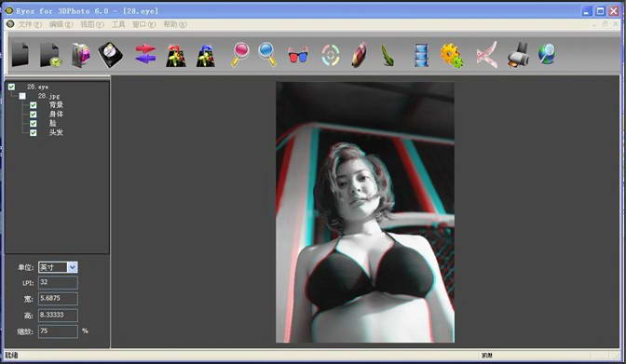
Task: Select the 脸 layer name
Action: point(53,123)
